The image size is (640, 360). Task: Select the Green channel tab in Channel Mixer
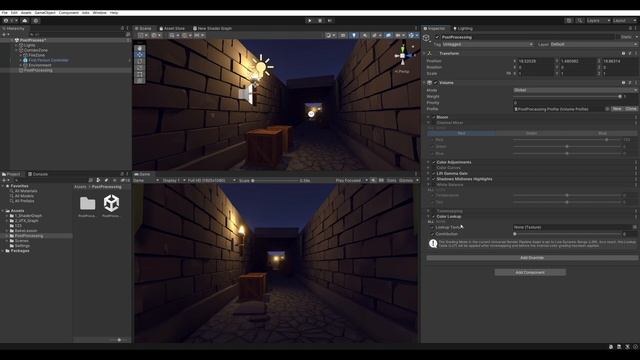(531, 133)
